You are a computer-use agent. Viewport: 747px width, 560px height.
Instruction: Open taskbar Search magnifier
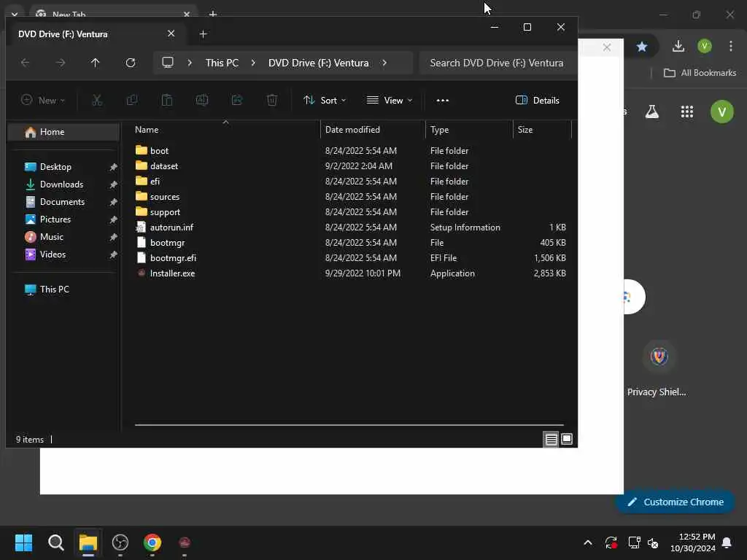(55, 542)
